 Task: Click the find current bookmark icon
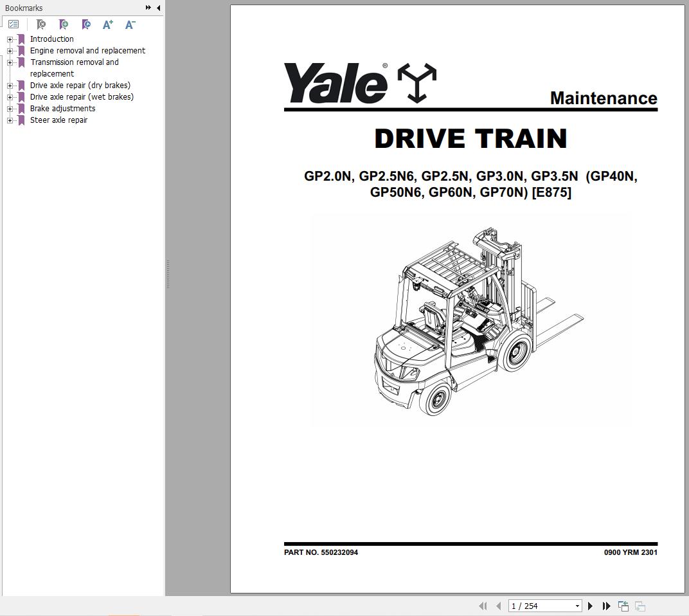tap(86, 24)
